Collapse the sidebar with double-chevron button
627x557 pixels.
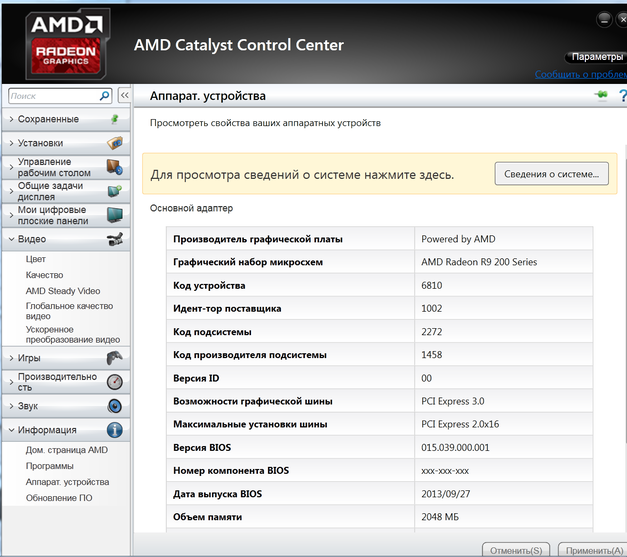124,96
